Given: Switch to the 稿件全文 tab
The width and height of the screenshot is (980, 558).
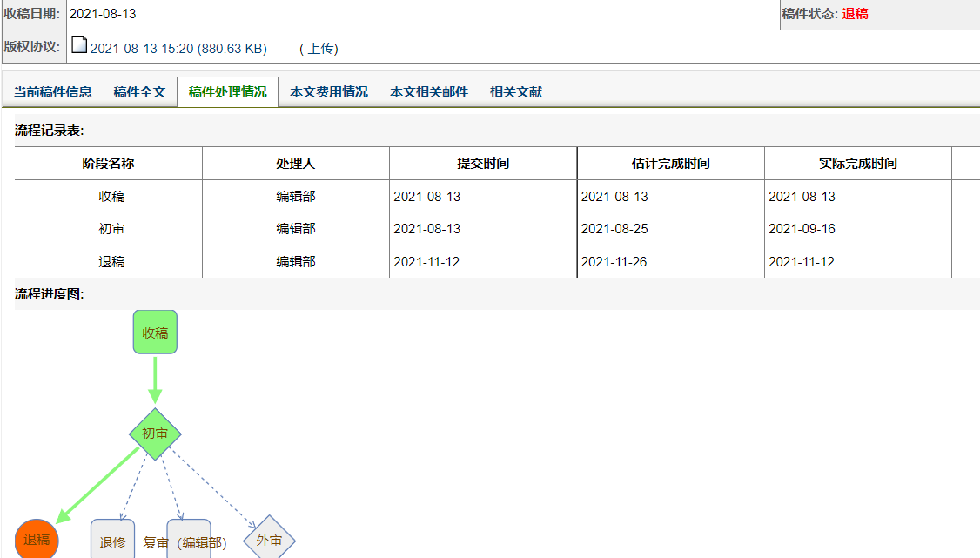Looking at the screenshot, I should pos(139,92).
